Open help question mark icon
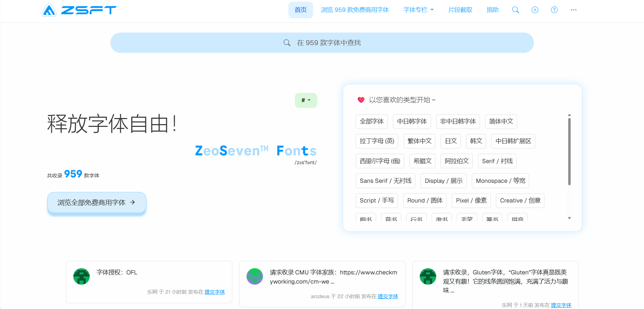The height and width of the screenshot is (309, 644). 554,10
